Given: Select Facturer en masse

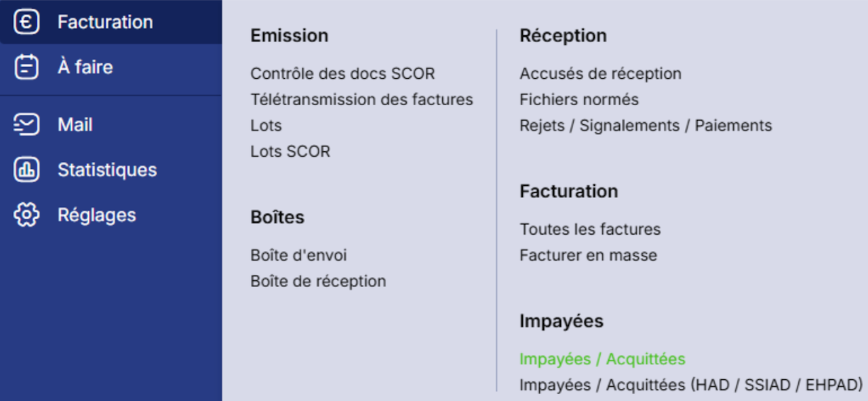Looking at the screenshot, I should coord(588,255).
